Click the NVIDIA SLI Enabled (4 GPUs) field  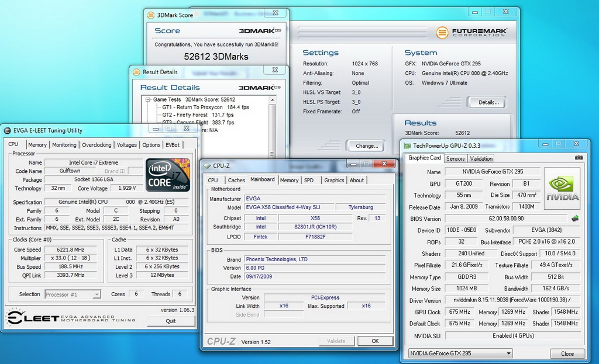tap(513, 336)
